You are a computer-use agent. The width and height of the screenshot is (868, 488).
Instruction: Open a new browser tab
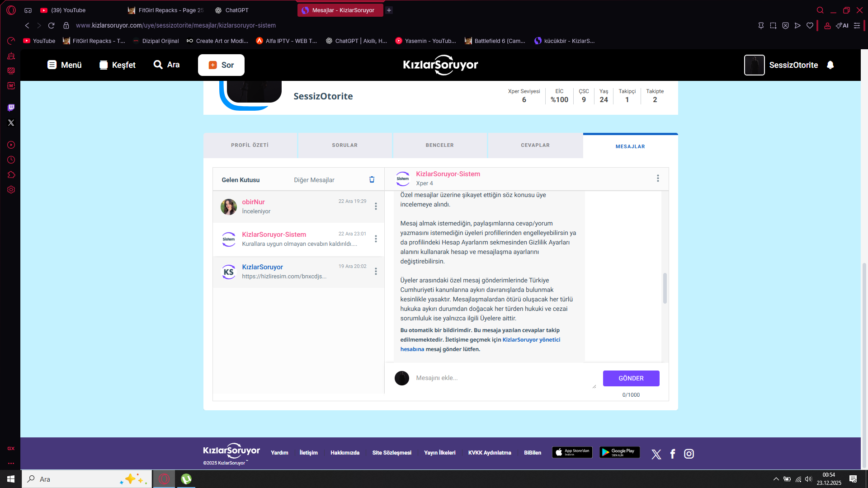(389, 10)
